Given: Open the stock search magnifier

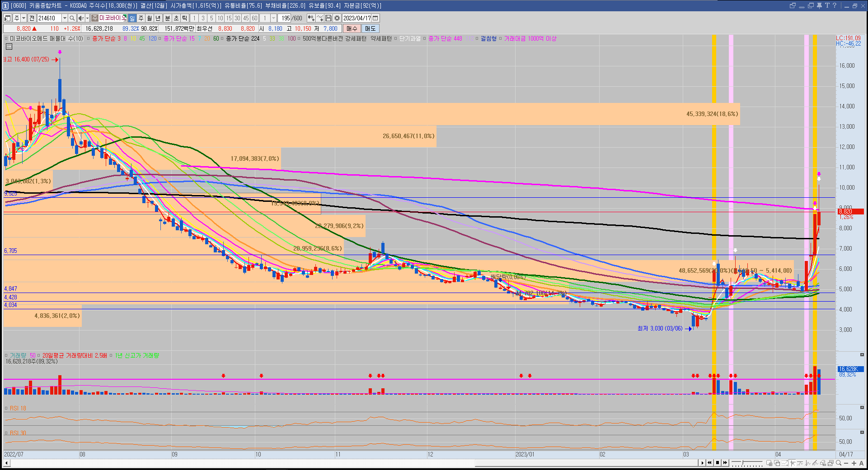Looking at the screenshot, I should click(x=72, y=18).
